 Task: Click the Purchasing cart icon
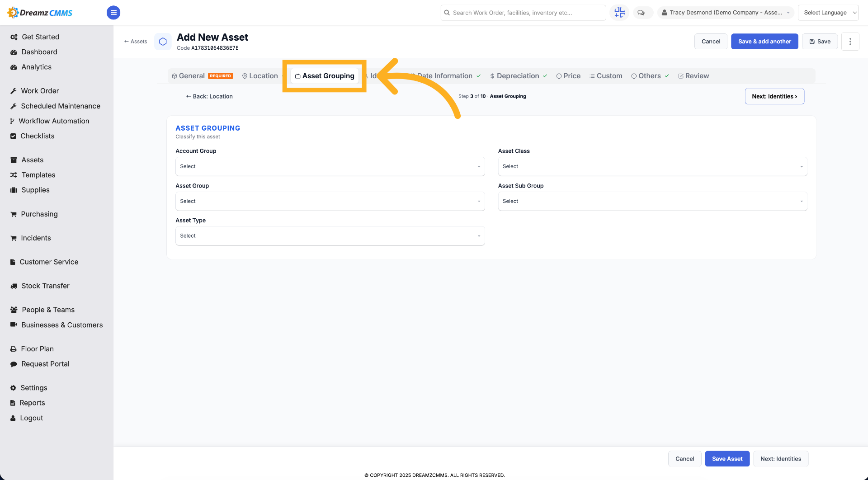[x=14, y=214]
